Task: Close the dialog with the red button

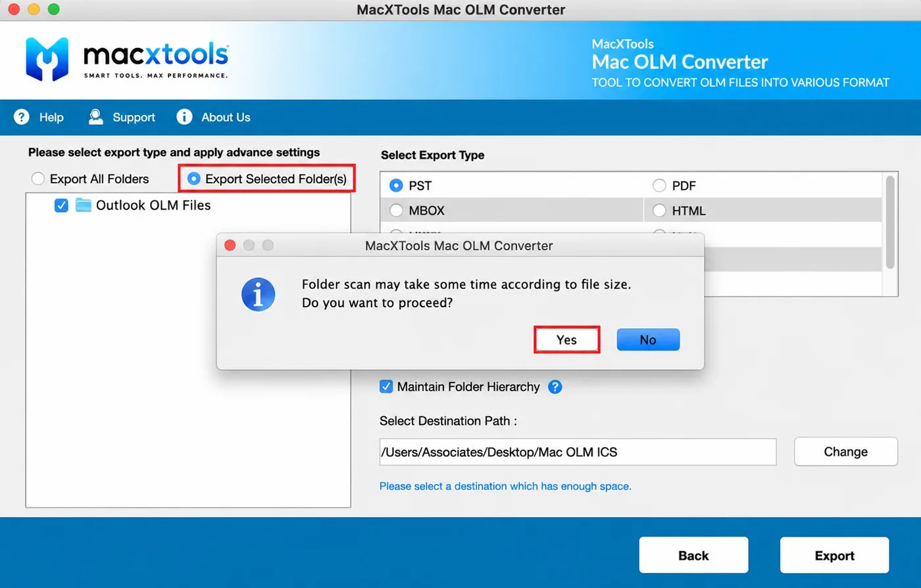Action: coord(230,245)
